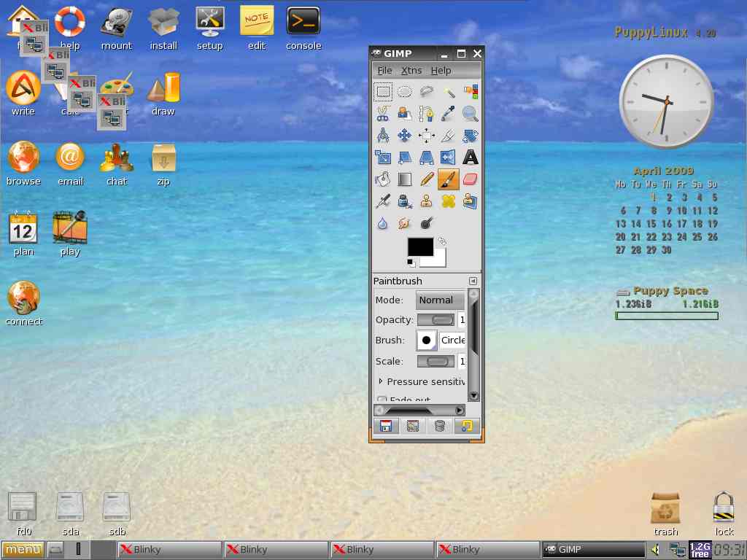Toggle the Fade out checkbox
Screen dimensions: 747x560
pyautogui.click(x=382, y=399)
